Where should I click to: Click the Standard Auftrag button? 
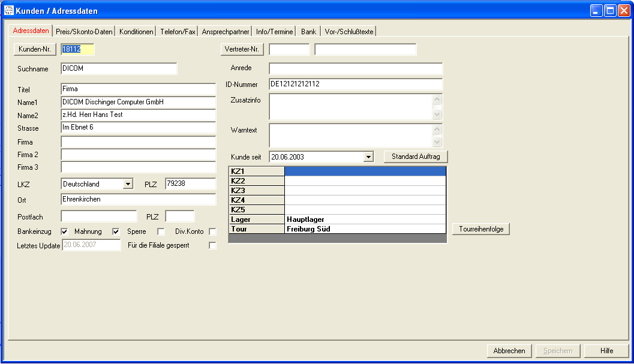coord(416,157)
